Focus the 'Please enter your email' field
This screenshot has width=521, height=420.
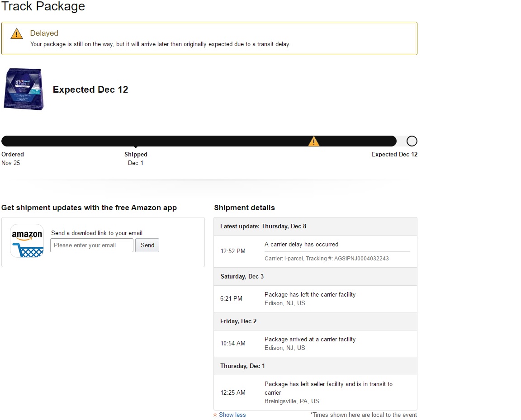tap(92, 245)
